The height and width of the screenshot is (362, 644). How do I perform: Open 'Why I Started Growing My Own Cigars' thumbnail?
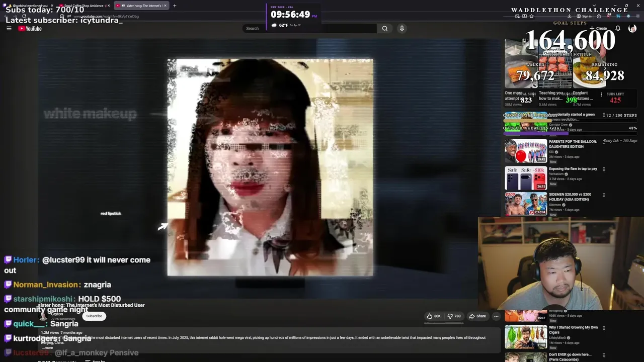526,337
